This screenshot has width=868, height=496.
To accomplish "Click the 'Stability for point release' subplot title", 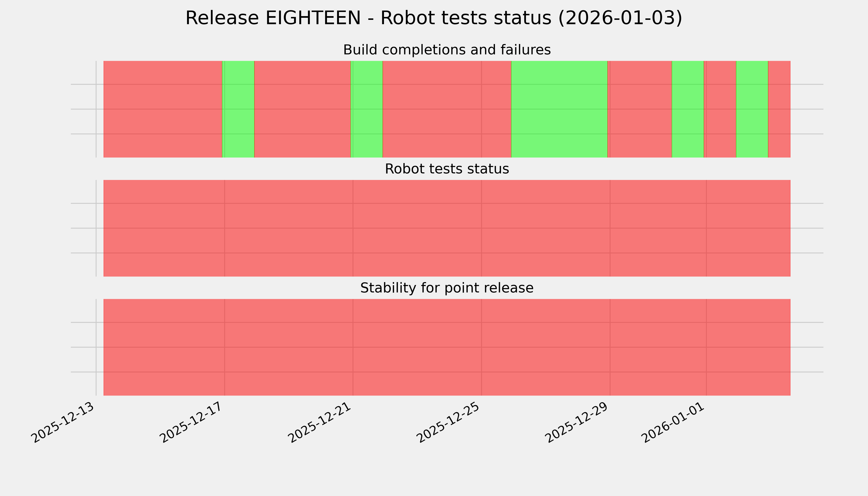I will click(447, 288).
